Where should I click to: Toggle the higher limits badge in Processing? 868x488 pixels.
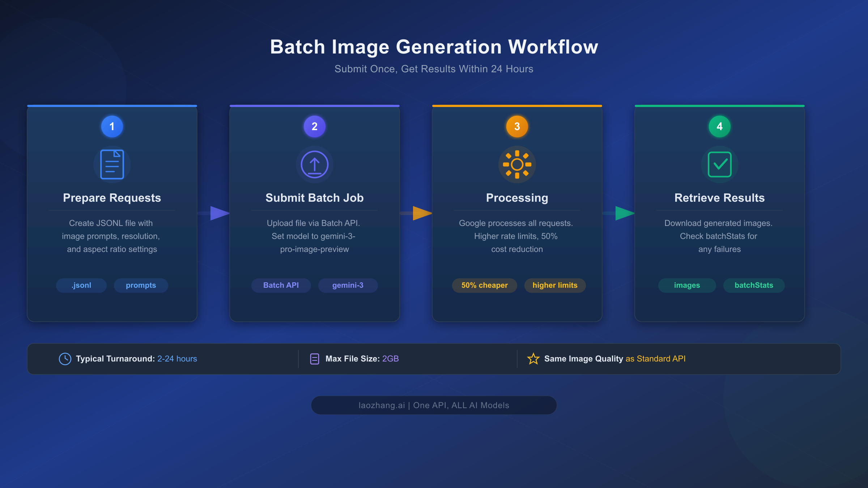[555, 285]
